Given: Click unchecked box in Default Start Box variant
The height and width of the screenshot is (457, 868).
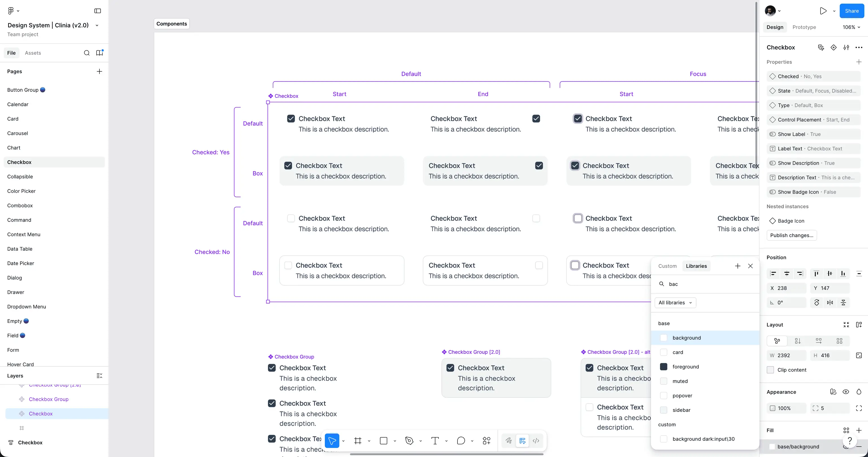Looking at the screenshot, I should [288, 265].
